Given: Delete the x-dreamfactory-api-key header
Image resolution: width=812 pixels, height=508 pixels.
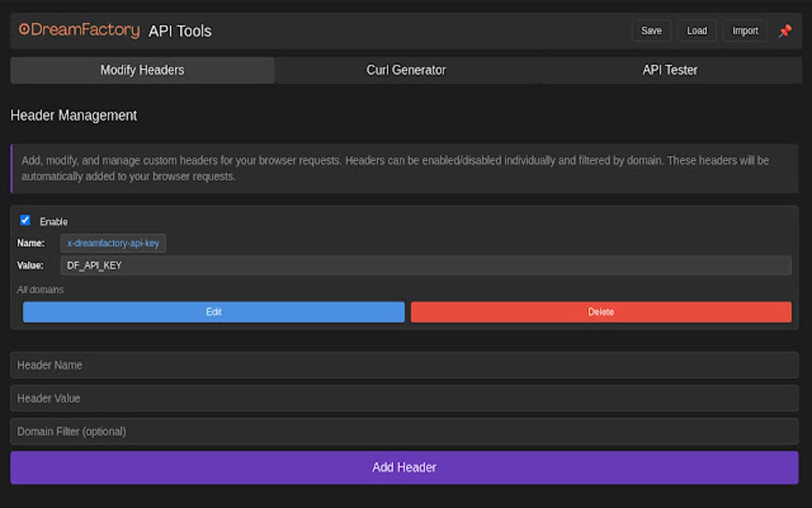Looking at the screenshot, I should coord(601,312).
